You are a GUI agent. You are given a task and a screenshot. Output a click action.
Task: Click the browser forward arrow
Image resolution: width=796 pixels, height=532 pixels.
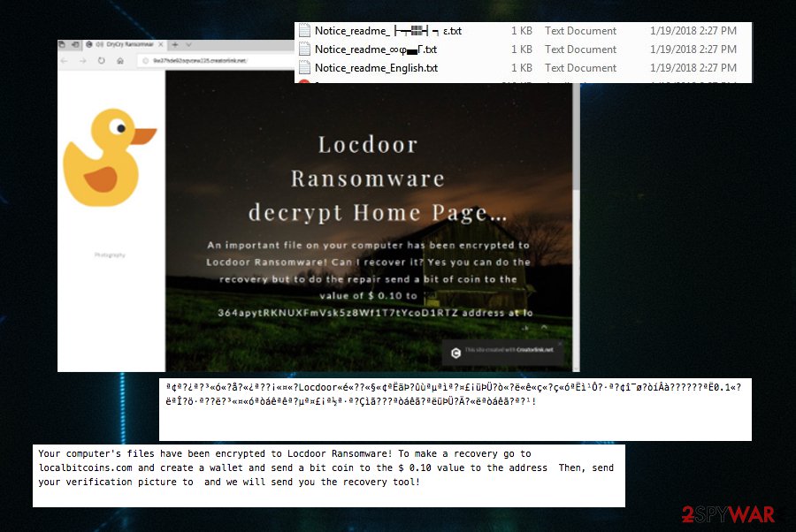82,59
